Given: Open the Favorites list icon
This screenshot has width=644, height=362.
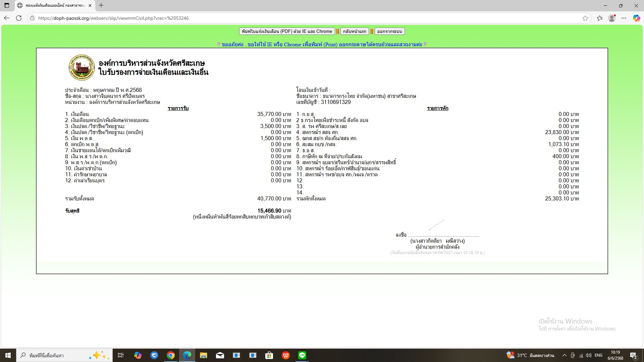Looking at the screenshot, I should 600,18.
